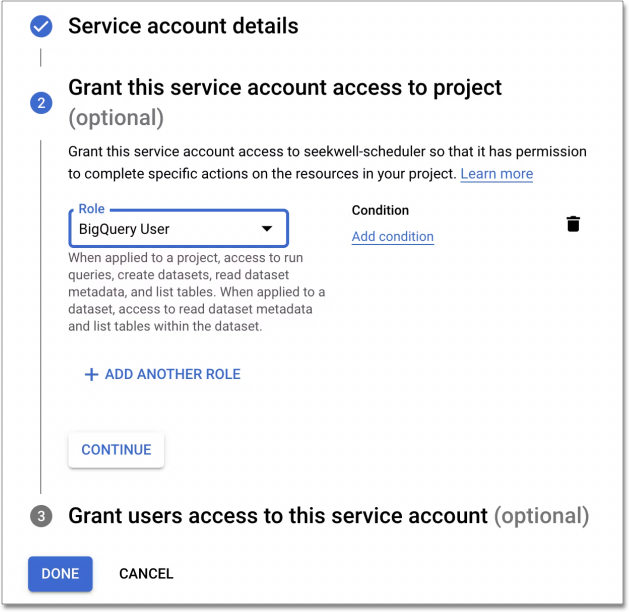Click the Condition column label

click(380, 210)
